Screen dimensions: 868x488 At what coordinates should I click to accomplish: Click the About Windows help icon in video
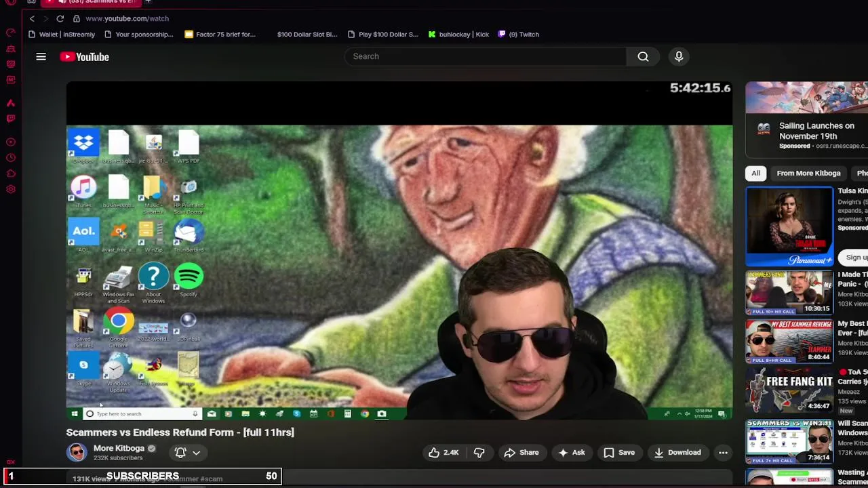click(x=153, y=283)
